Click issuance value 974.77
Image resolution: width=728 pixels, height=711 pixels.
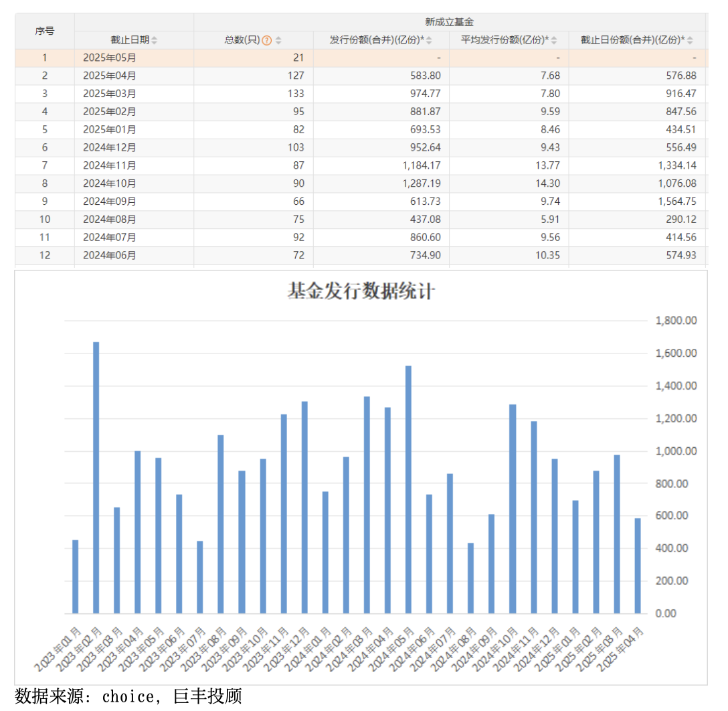coord(426,93)
